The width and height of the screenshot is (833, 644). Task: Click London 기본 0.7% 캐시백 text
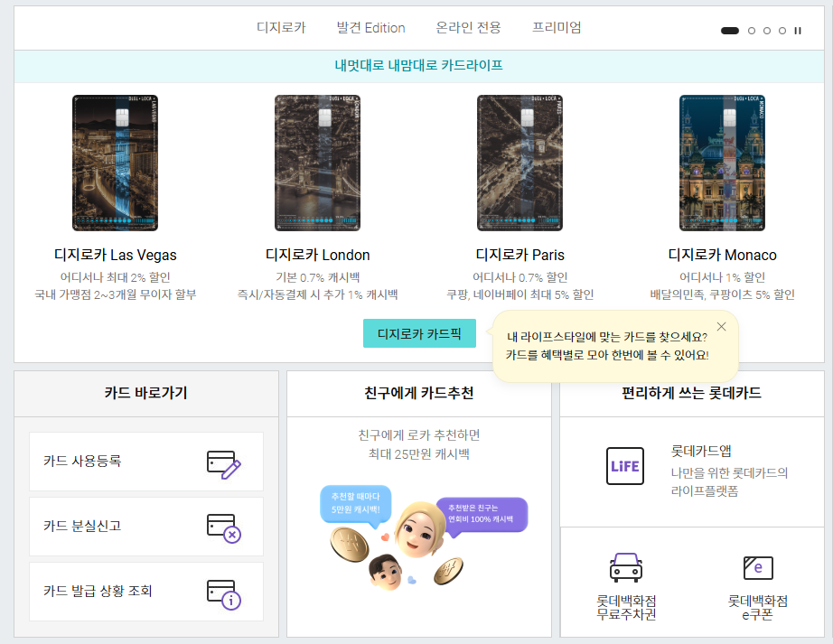point(317,277)
